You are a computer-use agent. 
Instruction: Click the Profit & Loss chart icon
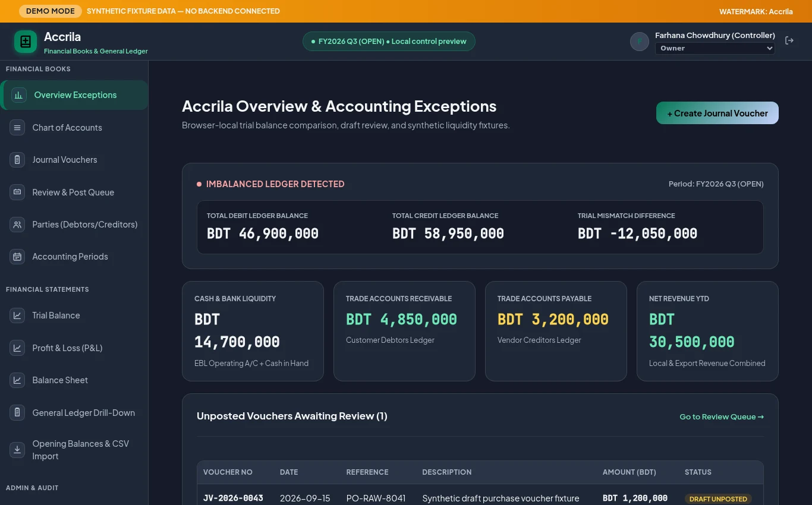(x=17, y=348)
